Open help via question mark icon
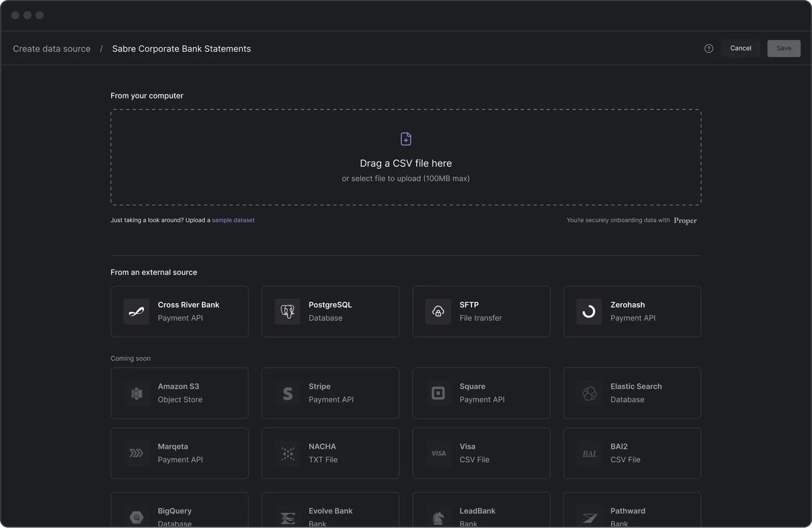Viewport: 812px width, 528px height. click(709, 48)
